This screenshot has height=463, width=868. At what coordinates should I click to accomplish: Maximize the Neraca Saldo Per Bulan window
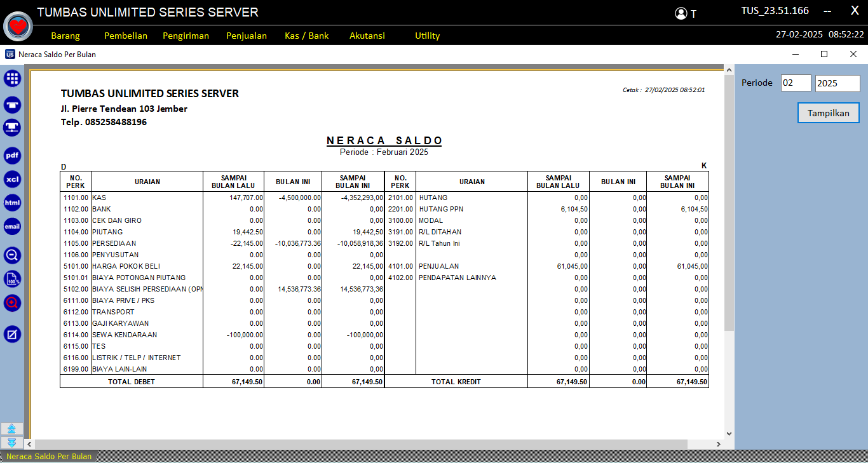[824, 54]
